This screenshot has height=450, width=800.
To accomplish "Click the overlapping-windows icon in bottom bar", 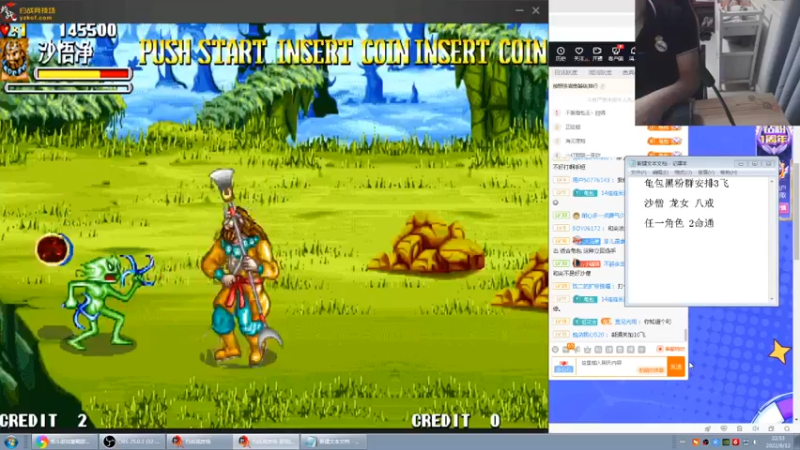I will pos(771,429).
